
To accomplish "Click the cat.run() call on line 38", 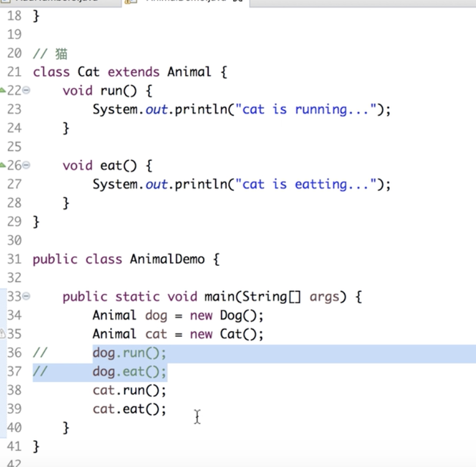I will [129, 390].
